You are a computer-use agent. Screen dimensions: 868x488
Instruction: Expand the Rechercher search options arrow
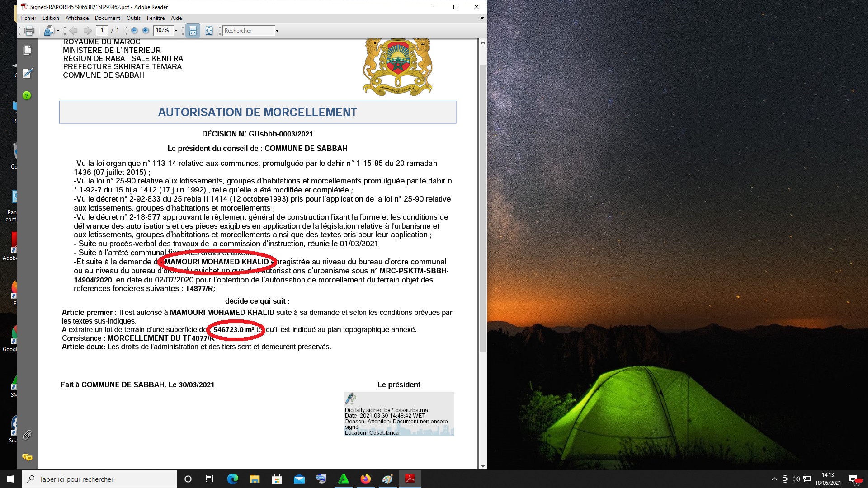(277, 31)
